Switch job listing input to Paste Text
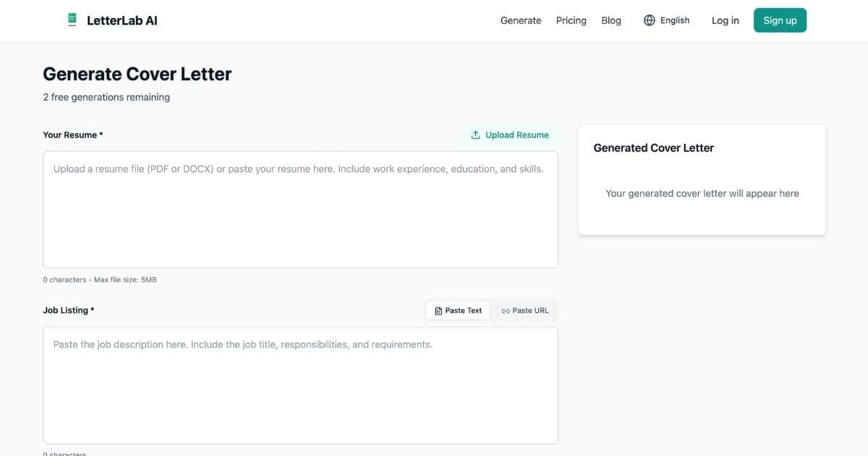 [459, 311]
